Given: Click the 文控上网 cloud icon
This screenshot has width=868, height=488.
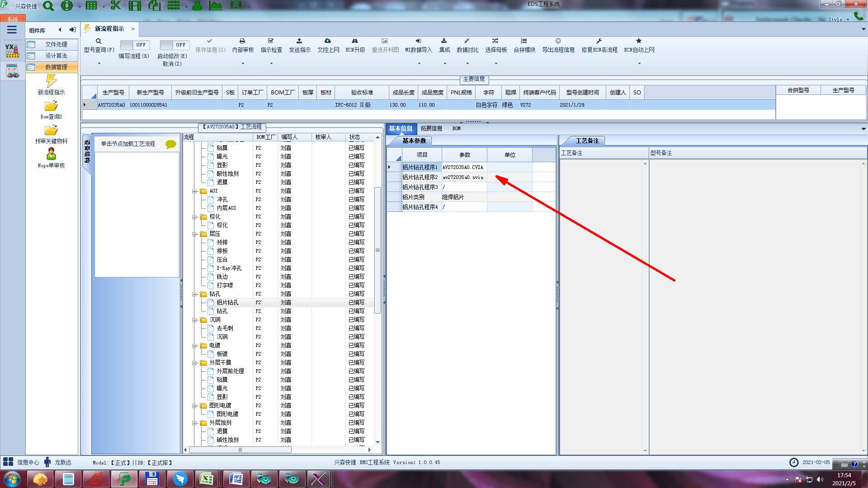Looking at the screenshot, I should click(x=328, y=41).
